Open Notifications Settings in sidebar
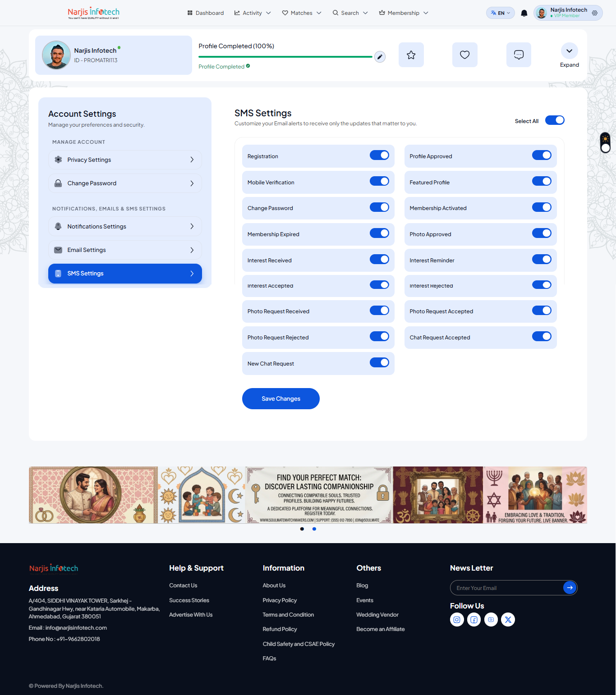616x695 pixels. click(125, 226)
